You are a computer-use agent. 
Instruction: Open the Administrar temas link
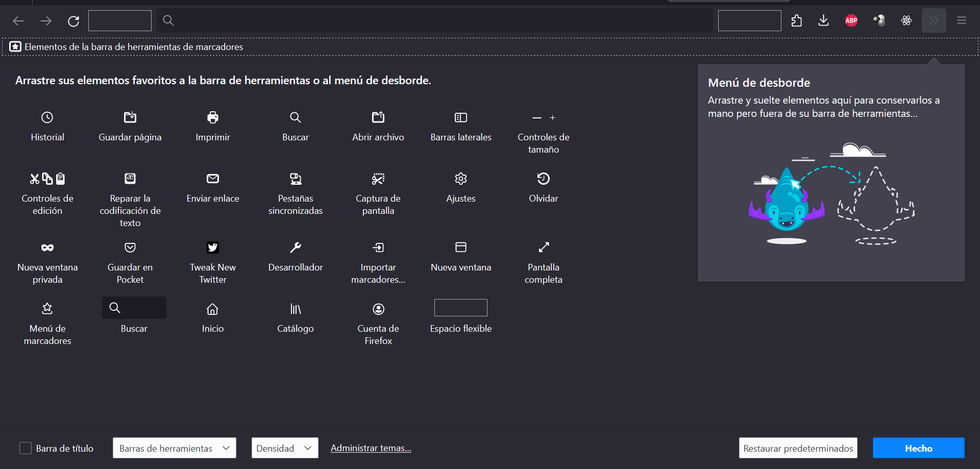[x=371, y=448]
